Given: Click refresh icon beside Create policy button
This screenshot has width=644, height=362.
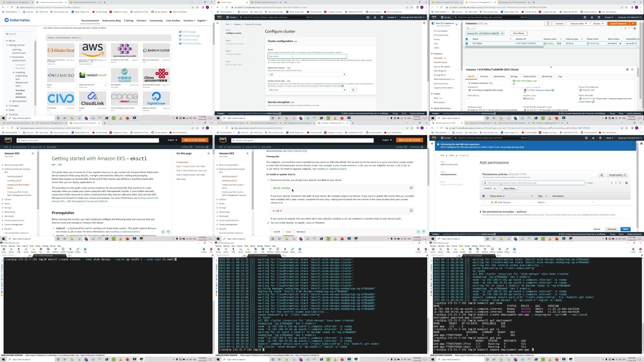Looking at the screenshot, I should point(602,175).
